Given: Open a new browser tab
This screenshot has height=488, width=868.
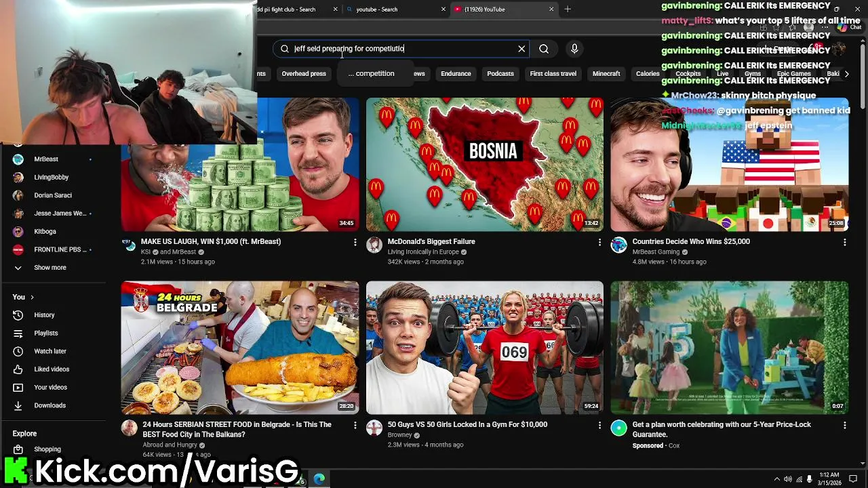Looking at the screenshot, I should click(568, 9).
